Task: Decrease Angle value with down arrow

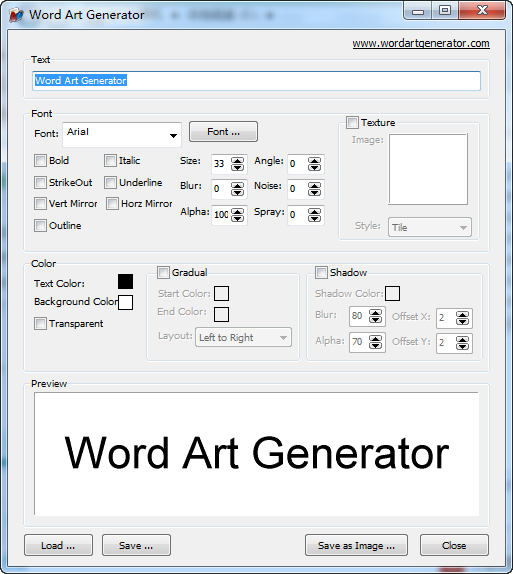Action: click(314, 167)
